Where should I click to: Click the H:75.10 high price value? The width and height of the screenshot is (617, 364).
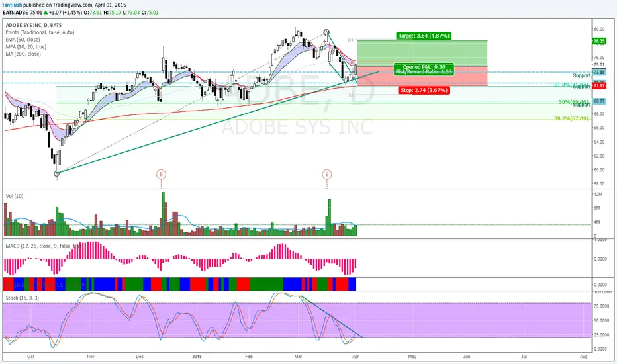(112, 13)
